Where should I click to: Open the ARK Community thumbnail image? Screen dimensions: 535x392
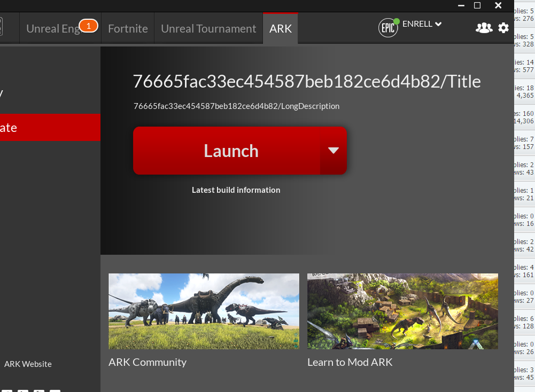[x=204, y=311]
